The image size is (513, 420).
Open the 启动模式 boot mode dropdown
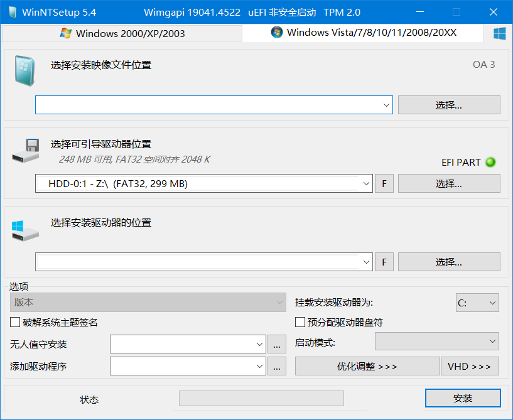pos(437,342)
